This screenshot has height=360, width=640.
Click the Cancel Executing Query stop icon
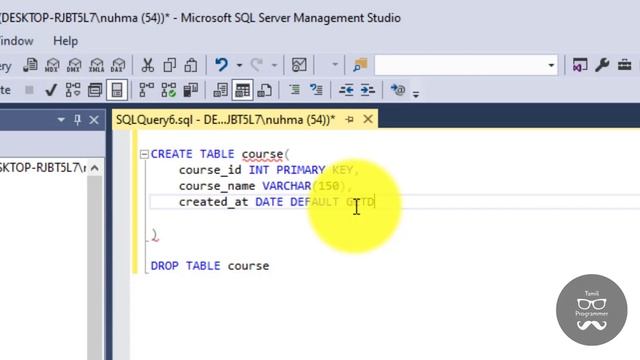[29, 90]
